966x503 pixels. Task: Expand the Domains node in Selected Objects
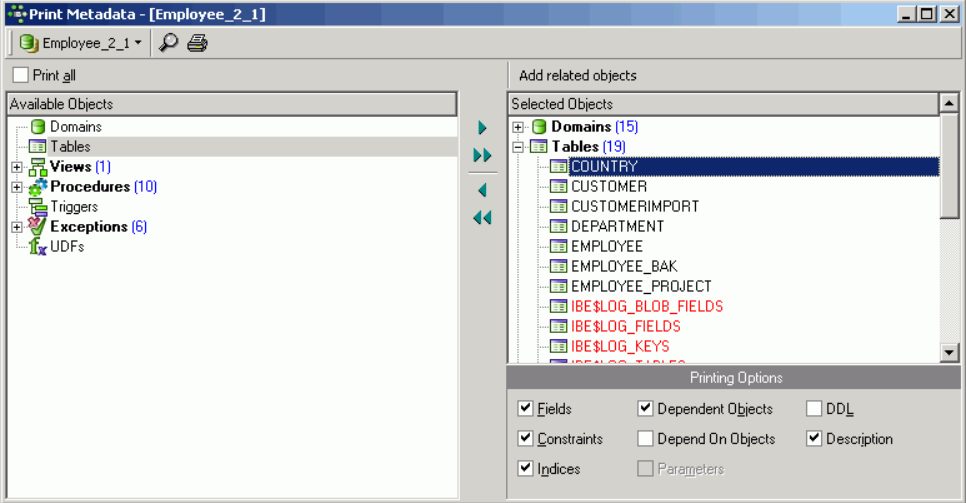[x=518, y=127]
